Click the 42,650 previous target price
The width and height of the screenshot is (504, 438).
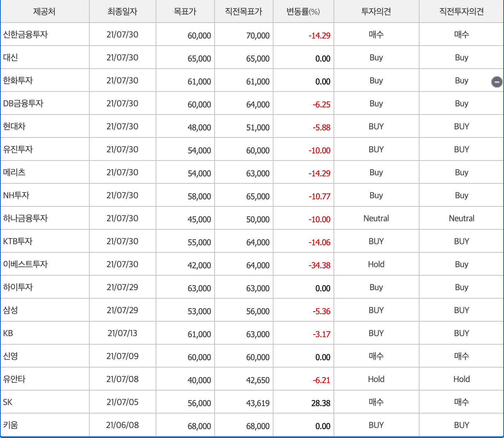click(x=258, y=380)
